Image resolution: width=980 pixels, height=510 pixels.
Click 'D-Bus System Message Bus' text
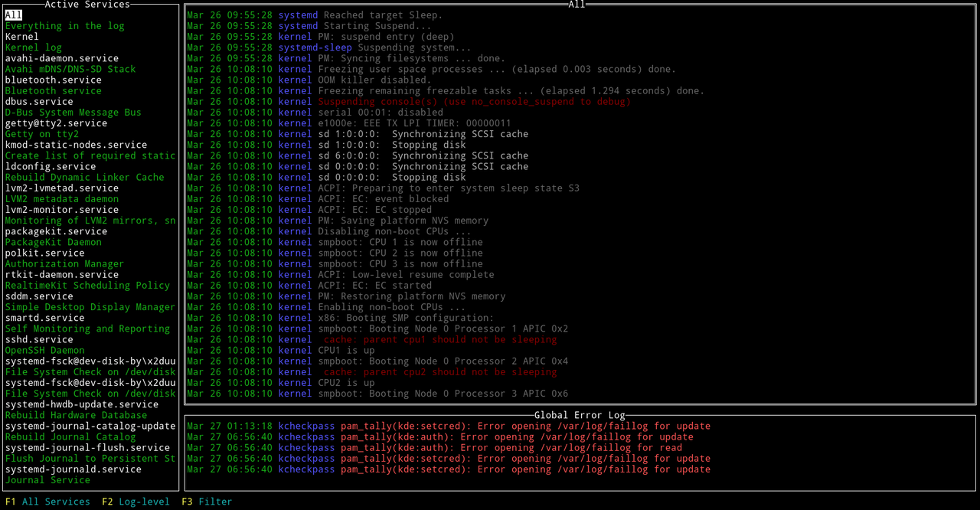click(x=73, y=112)
